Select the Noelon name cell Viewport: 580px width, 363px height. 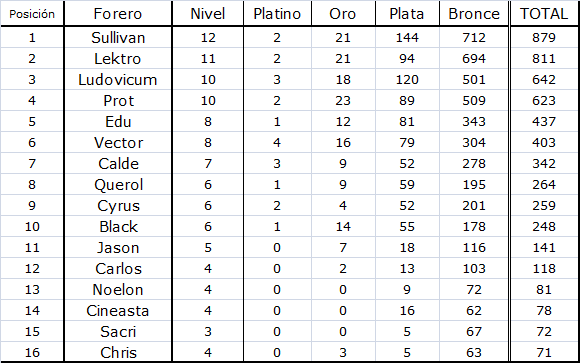coord(118,289)
